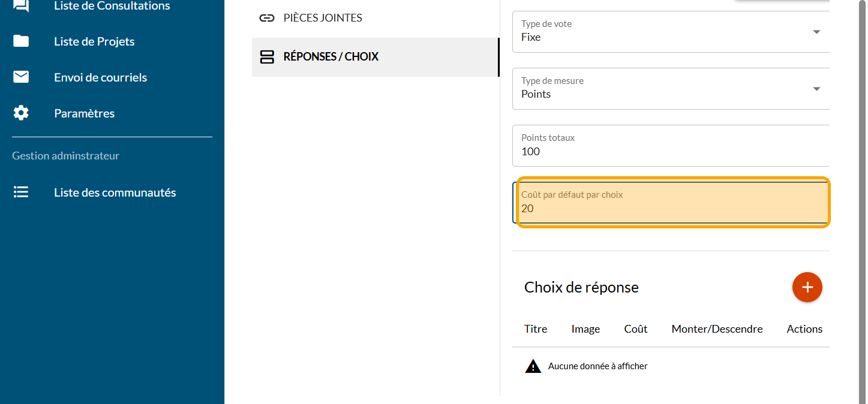Click the stacked rows icon for Réponses / Choix
The width and height of the screenshot is (868, 404).
[266, 57]
